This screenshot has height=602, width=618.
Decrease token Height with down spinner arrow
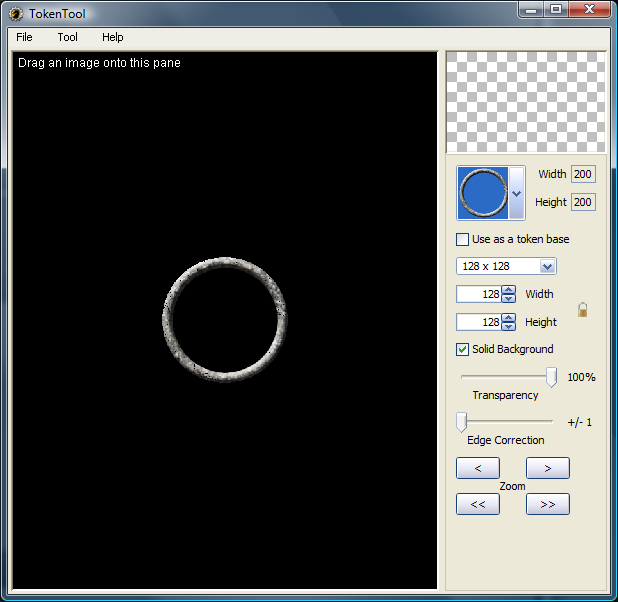(509, 327)
